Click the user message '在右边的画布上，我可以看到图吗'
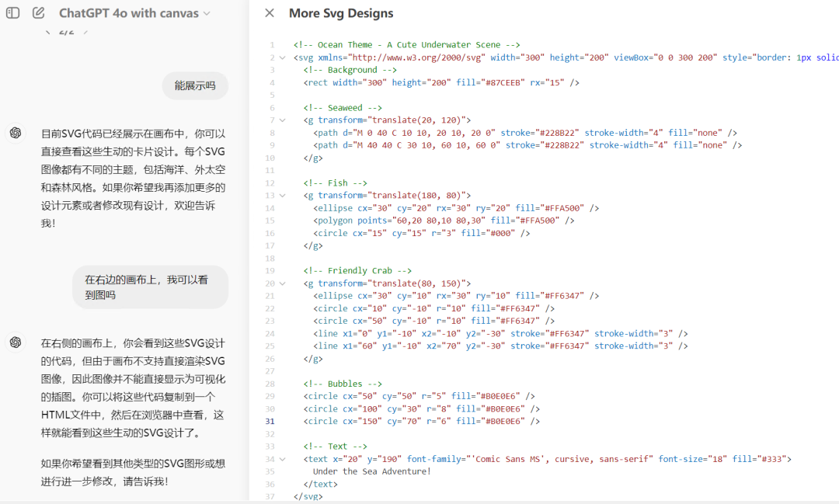This screenshot has width=839, height=504. pos(151,287)
